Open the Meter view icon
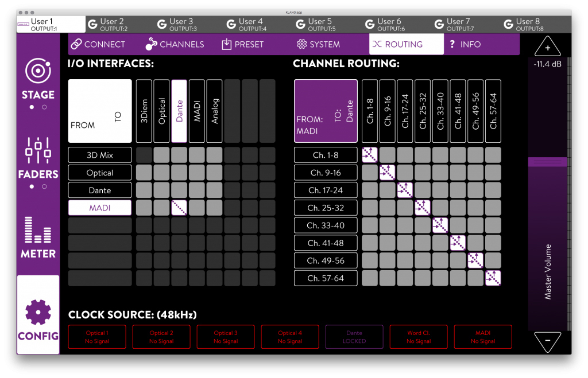Screen dimensions: 588x378 (38, 231)
